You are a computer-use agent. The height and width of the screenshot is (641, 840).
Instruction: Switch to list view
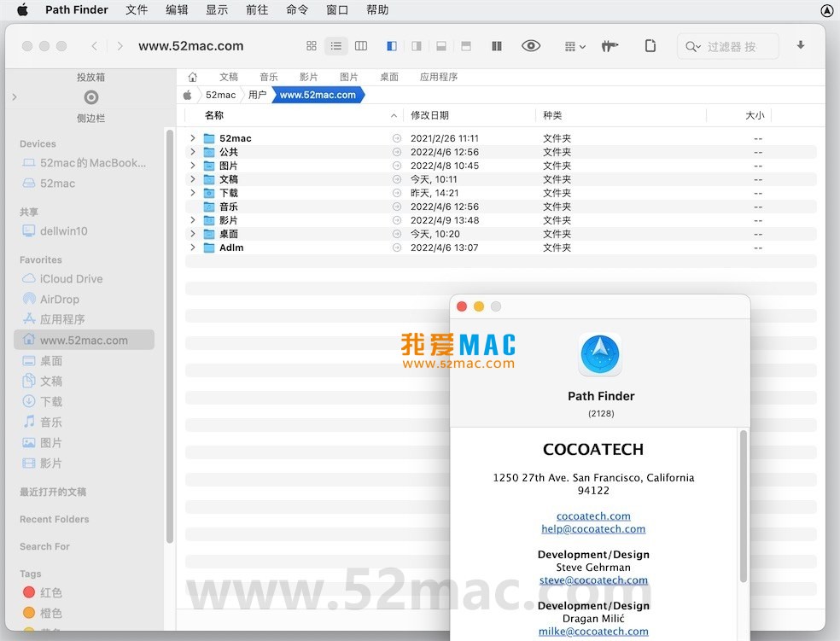335,46
